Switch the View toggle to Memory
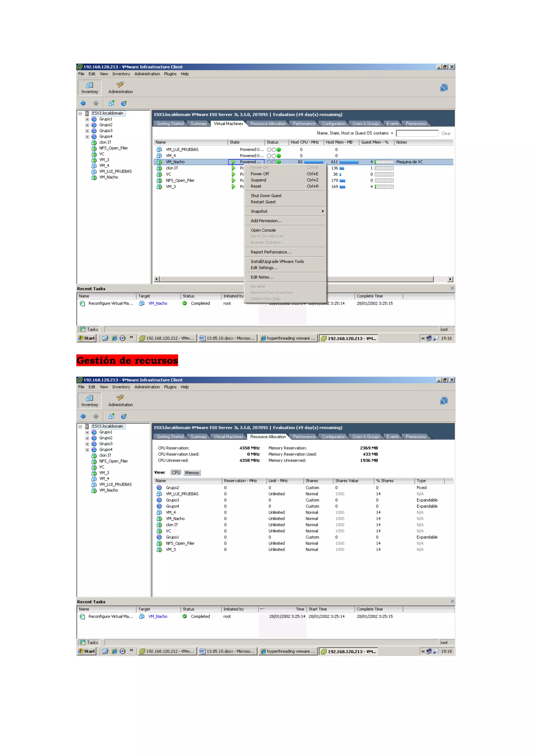534x756 pixels. coord(192,472)
